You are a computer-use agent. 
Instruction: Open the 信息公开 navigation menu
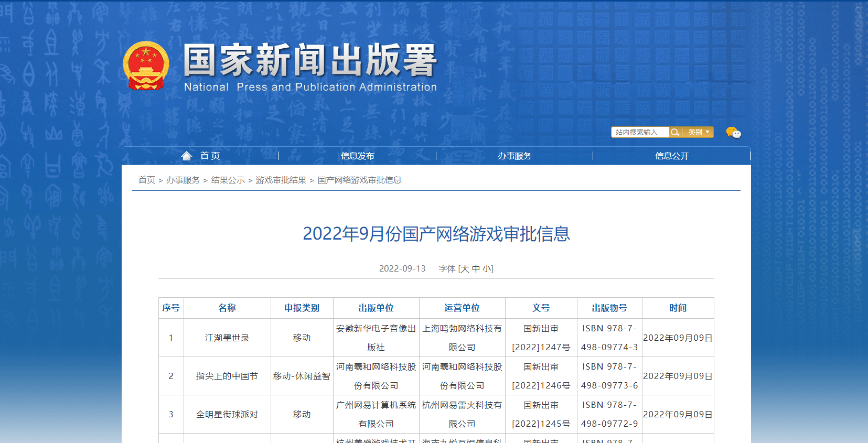(x=672, y=156)
